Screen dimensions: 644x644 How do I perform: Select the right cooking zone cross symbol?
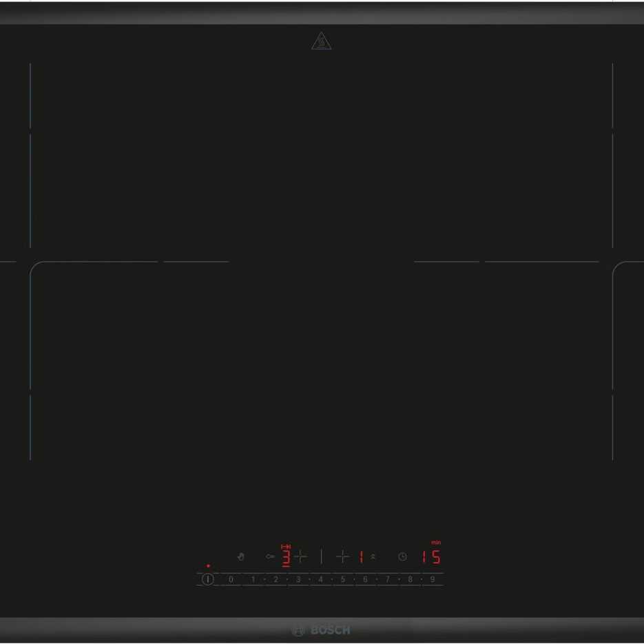342,557
